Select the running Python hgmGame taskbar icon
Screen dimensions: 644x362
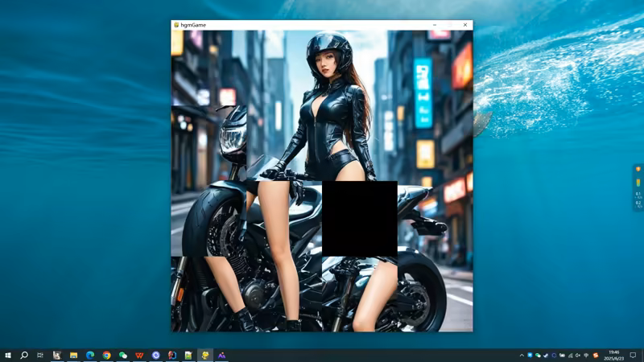coord(205,355)
